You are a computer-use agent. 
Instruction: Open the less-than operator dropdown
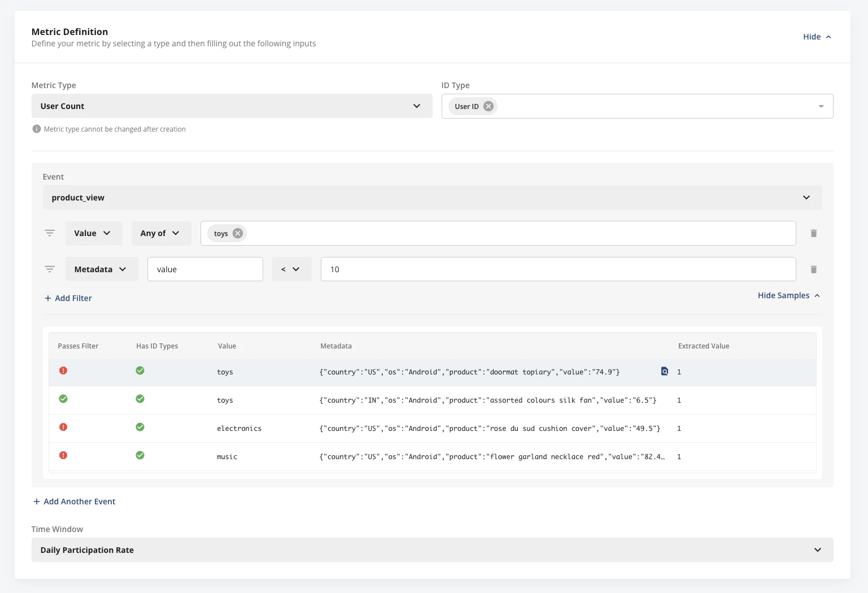point(291,269)
